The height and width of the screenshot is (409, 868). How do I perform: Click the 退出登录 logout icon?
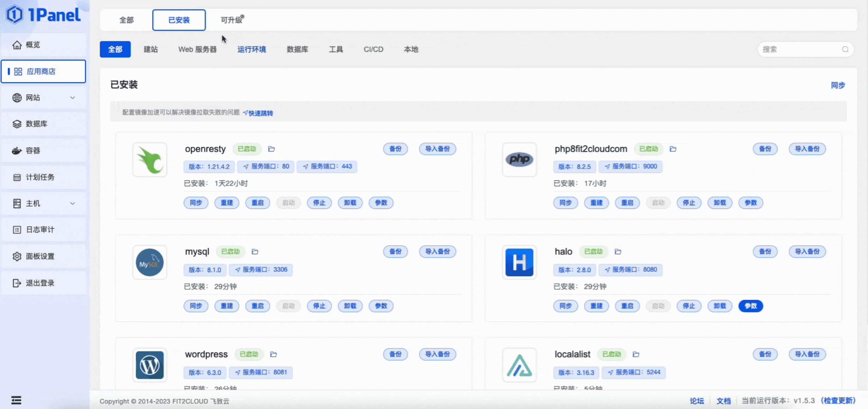(x=17, y=283)
